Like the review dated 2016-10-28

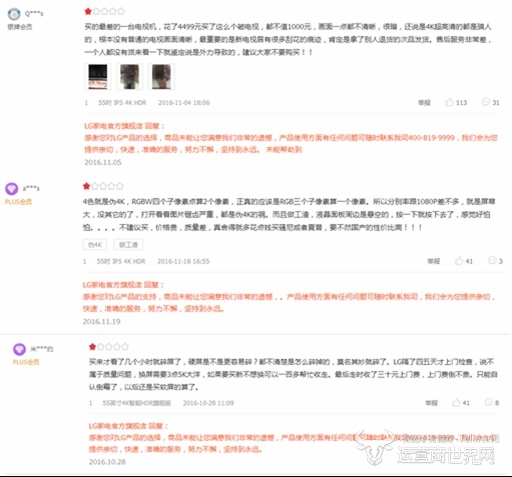[x=461, y=403]
